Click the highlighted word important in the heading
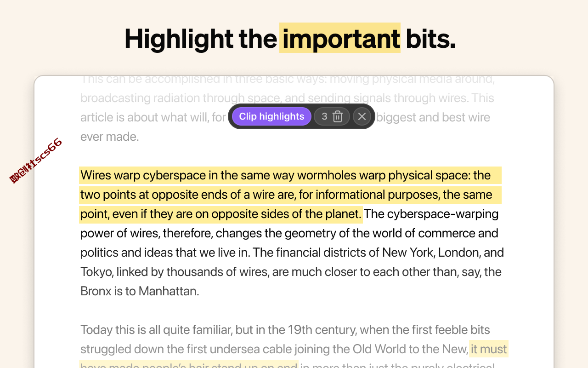This screenshot has height=368, width=588. pos(340,38)
